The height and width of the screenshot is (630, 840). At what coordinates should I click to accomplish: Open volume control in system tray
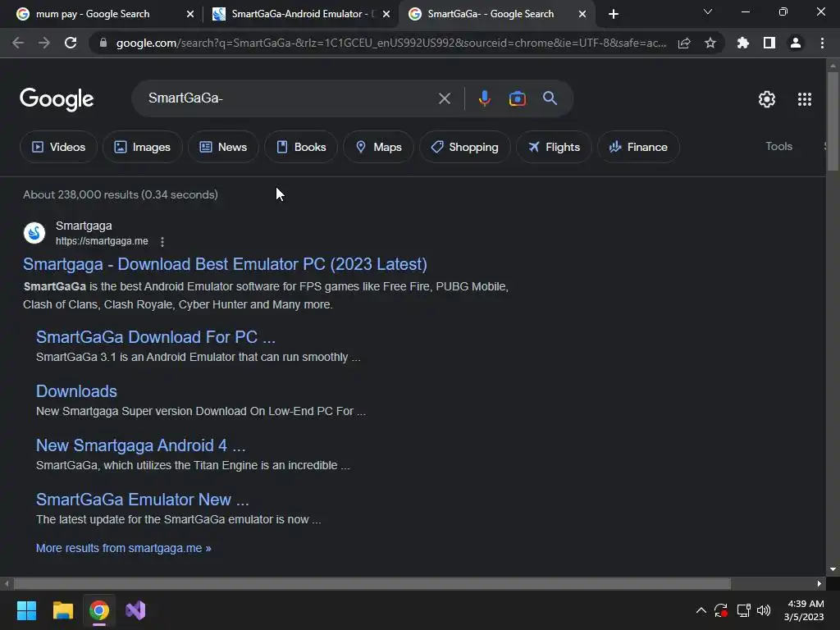(x=764, y=610)
